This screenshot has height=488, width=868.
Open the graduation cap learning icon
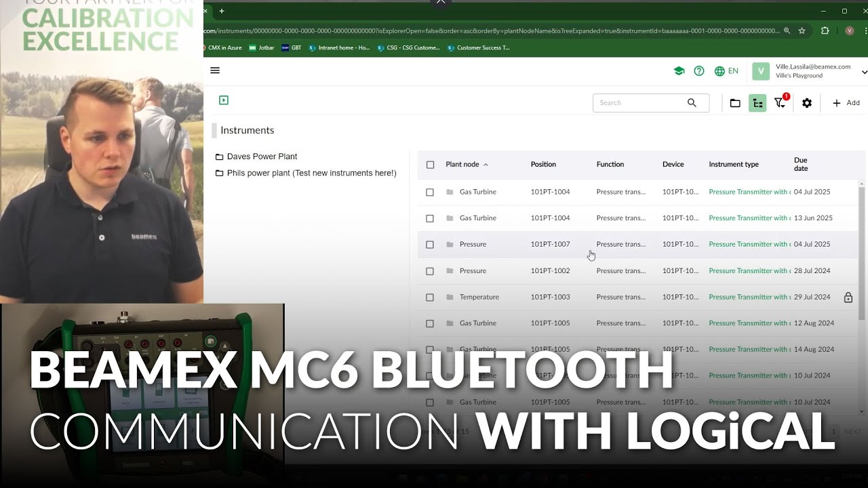[x=679, y=71]
